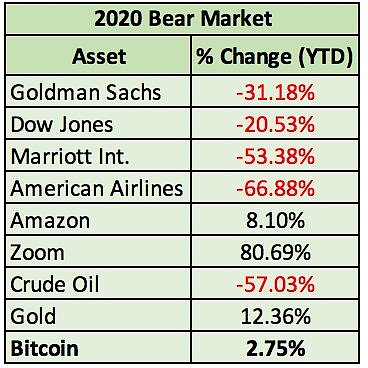The width and height of the screenshot is (368, 368).
Task: Click the Gold asset cell
Action: click(x=98, y=315)
